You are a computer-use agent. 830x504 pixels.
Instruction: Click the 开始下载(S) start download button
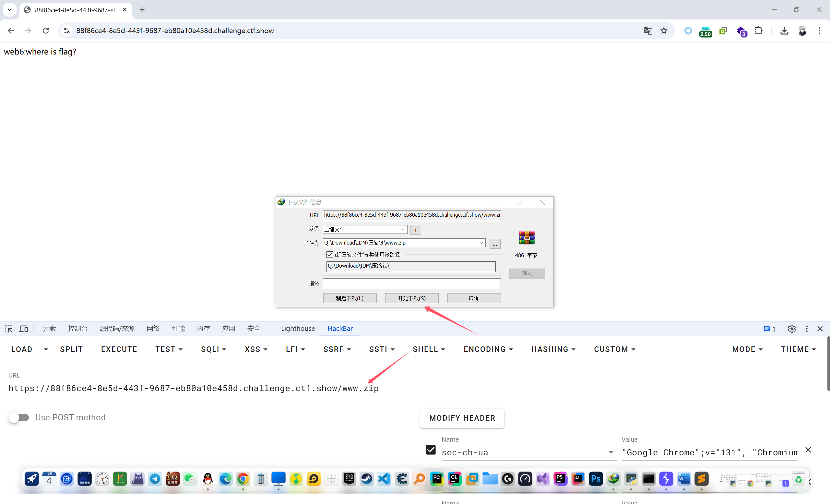click(x=412, y=298)
